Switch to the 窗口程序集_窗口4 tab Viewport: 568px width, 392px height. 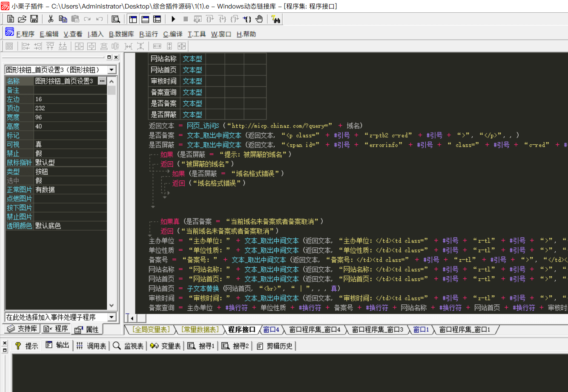[x=315, y=329]
